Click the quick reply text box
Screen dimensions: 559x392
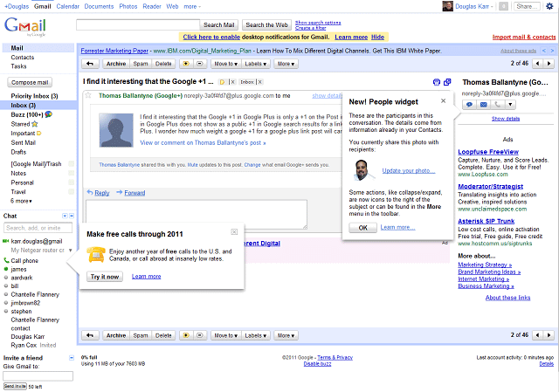point(196,214)
